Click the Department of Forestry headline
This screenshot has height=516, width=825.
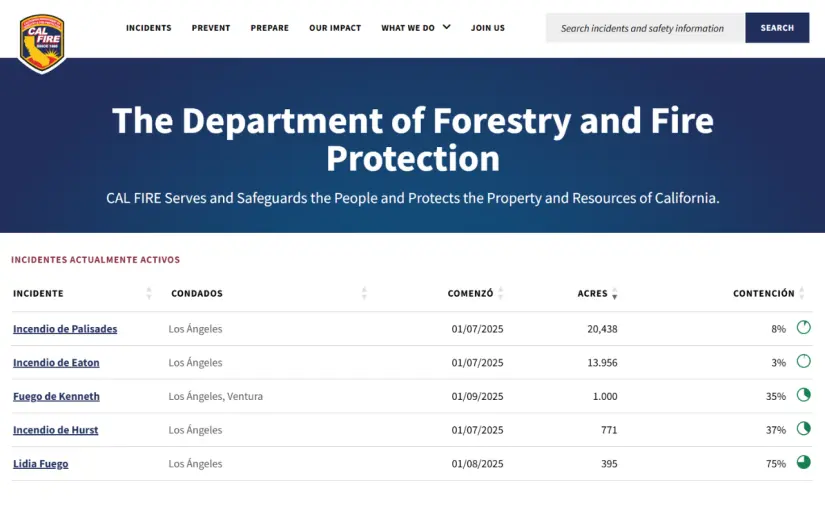tap(412, 139)
